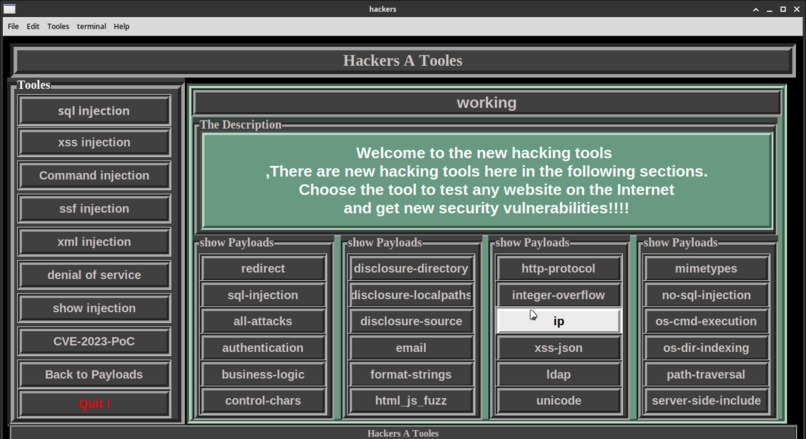The width and height of the screenshot is (806, 439).
Task: Select the xss injection tool
Action: 94,142
